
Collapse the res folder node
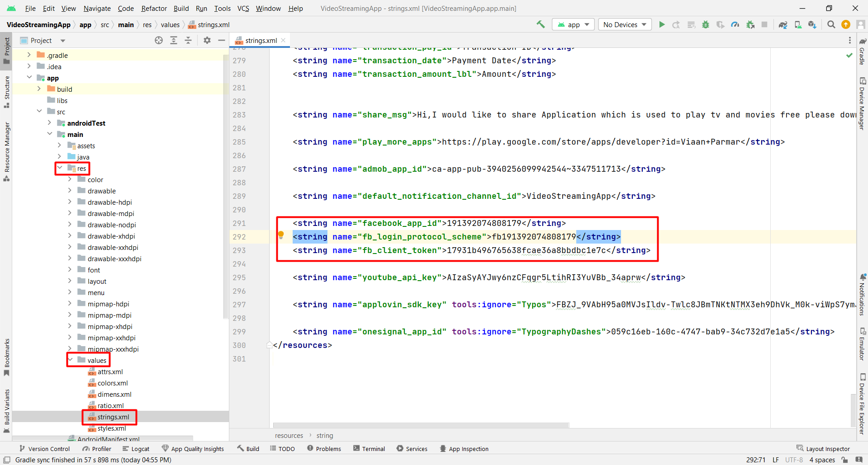pos(60,168)
